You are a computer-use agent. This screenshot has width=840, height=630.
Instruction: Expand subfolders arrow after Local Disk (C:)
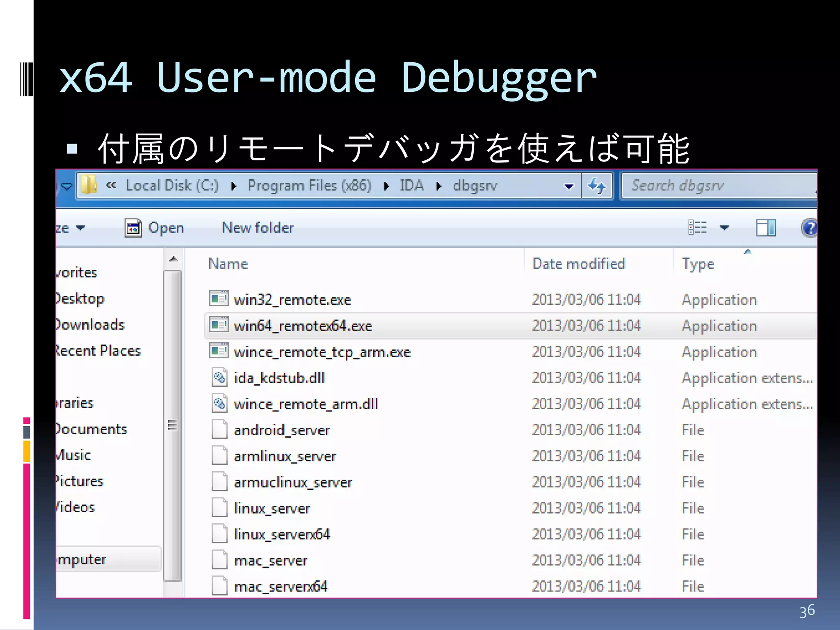tap(234, 186)
